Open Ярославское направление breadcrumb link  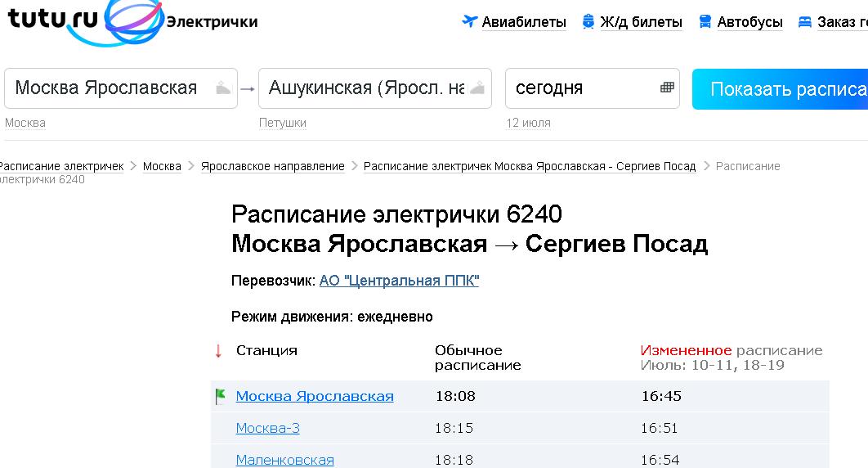click(x=272, y=166)
